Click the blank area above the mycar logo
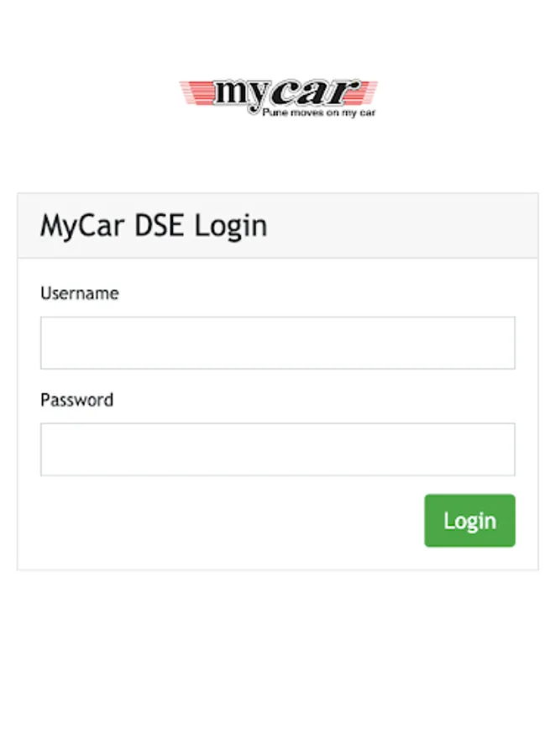The height and width of the screenshot is (756, 555). tap(277, 39)
